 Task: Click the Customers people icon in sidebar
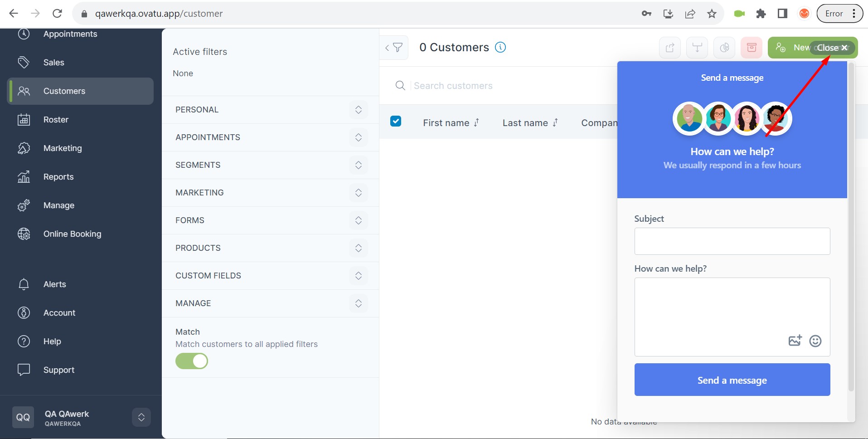pyautogui.click(x=24, y=91)
